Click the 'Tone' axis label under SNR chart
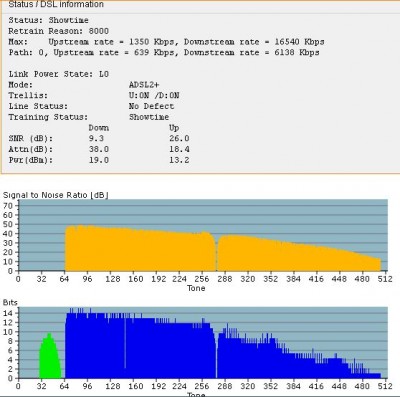Image resolution: width=400 pixels, height=397 pixels. (196, 288)
